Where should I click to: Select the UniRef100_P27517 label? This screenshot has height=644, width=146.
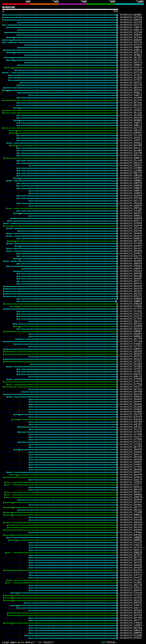coord(131,80)
